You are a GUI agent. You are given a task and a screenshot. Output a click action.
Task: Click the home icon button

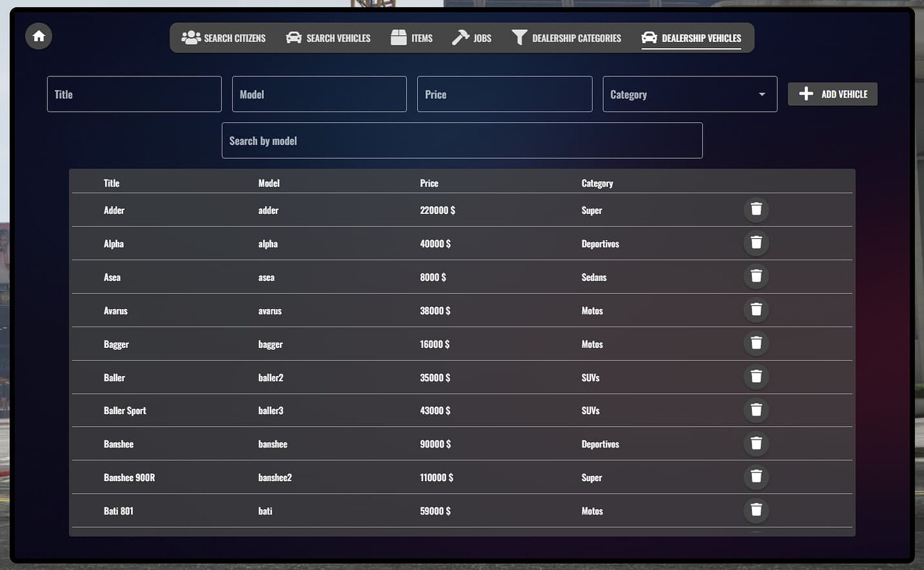(39, 36)
